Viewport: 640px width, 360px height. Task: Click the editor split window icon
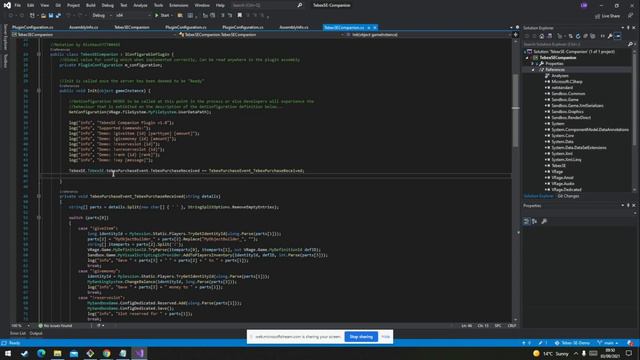516,35
